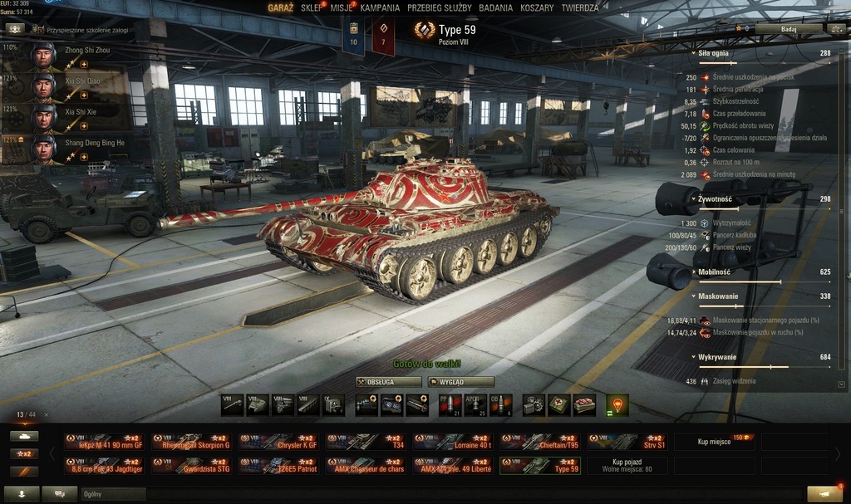The image size is (851, 504).
Task: Click the OBSŁUGA button
Action: pos(388,382)
